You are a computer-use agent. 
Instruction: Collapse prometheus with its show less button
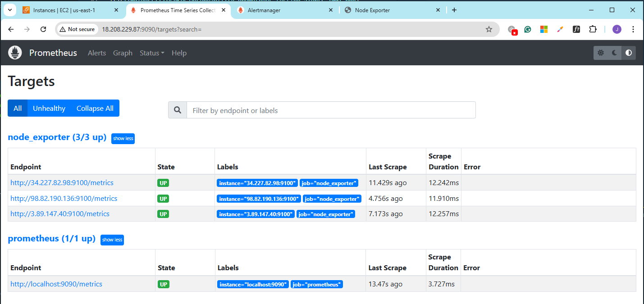pyautogui.click(x=112, y=240)
